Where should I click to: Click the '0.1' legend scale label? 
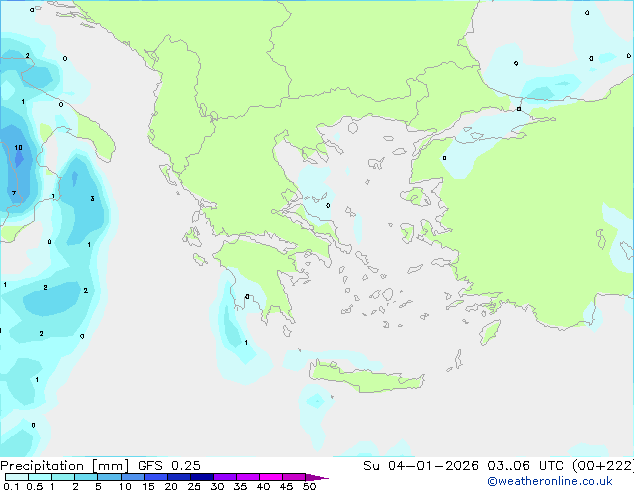(x=11, y=486)
